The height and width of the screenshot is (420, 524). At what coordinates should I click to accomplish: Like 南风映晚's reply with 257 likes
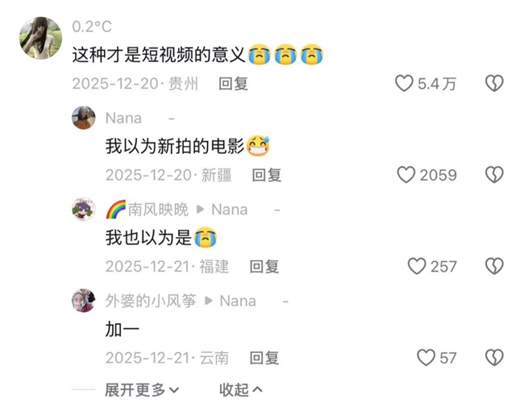[417, 266]
